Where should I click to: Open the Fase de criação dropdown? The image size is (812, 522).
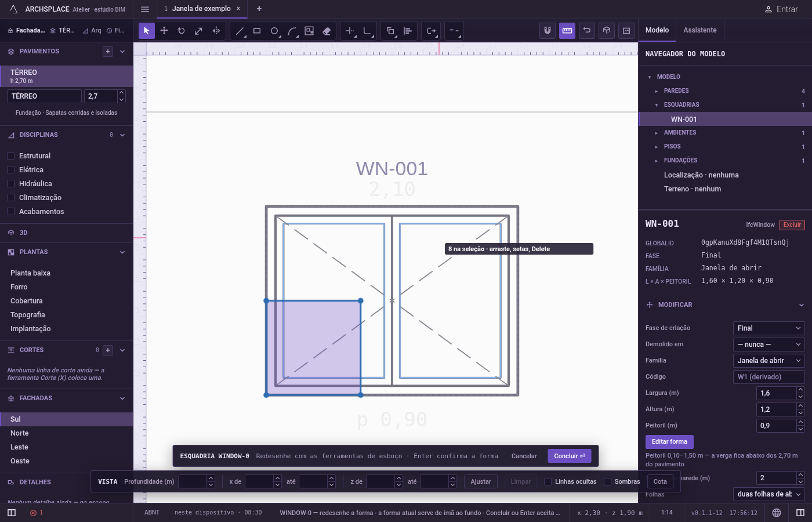[768, 328]
